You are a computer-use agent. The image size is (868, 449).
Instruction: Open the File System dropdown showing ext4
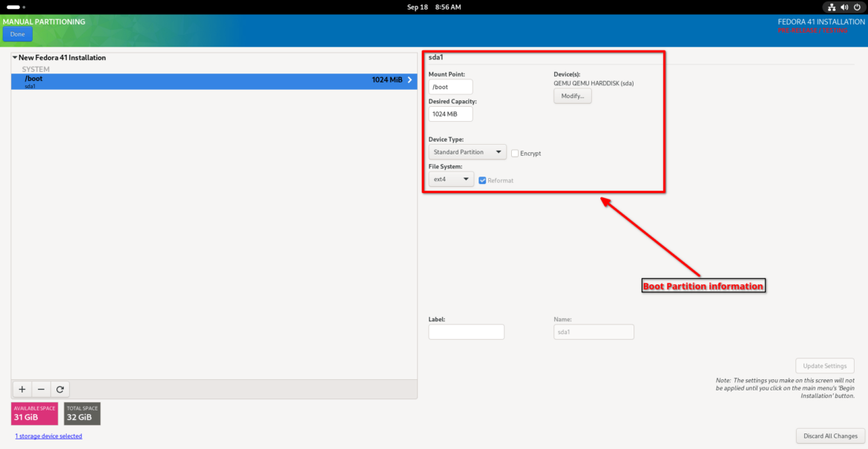[x=451, y=178]
